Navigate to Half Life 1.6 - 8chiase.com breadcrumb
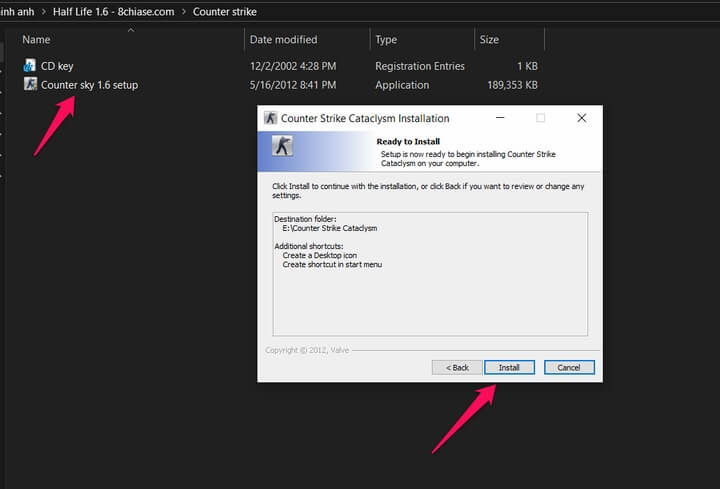This screenshot has height=489, width=720. pyautogui.click(x=113, y=11)
